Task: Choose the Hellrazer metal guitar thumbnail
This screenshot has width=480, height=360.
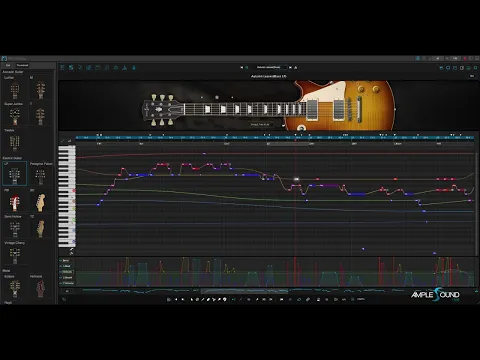Action: tap(41, 287)
